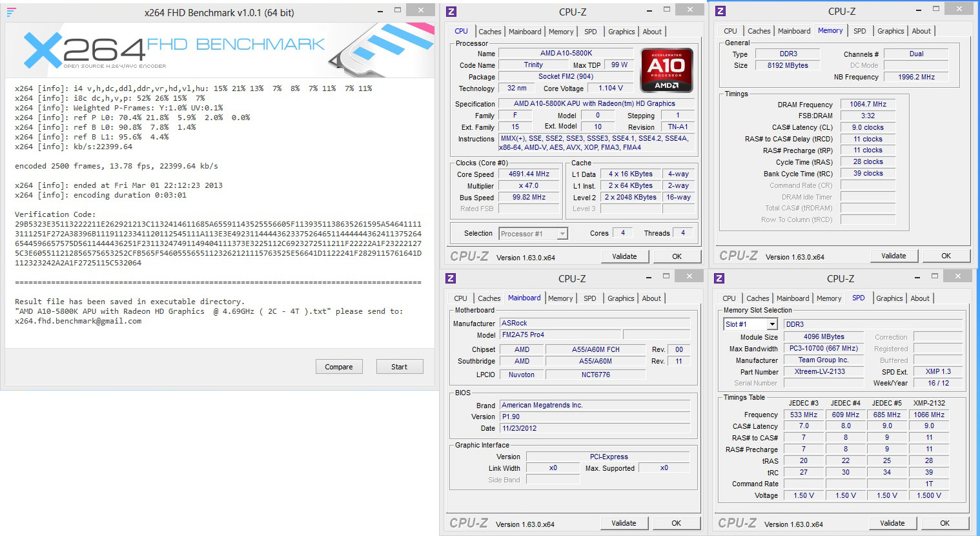Start the x264 FHD benchmark

pyautogui.click(x=399, y=367)
